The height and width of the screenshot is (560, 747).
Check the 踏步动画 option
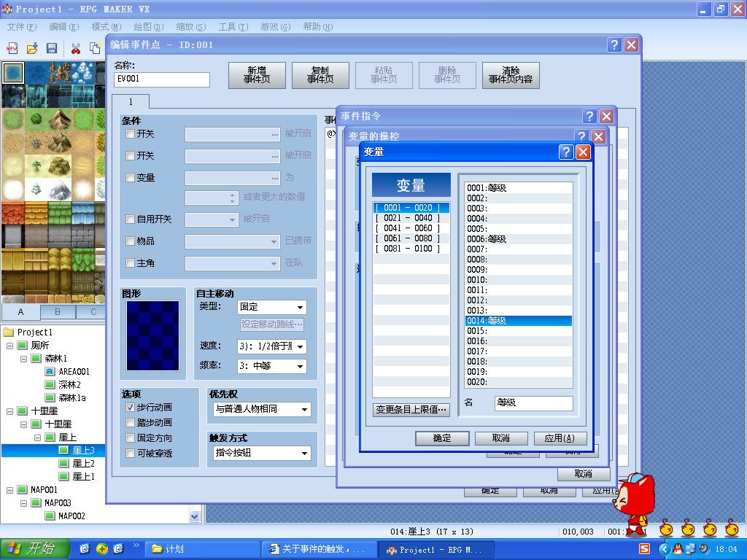tap(130, 423)
